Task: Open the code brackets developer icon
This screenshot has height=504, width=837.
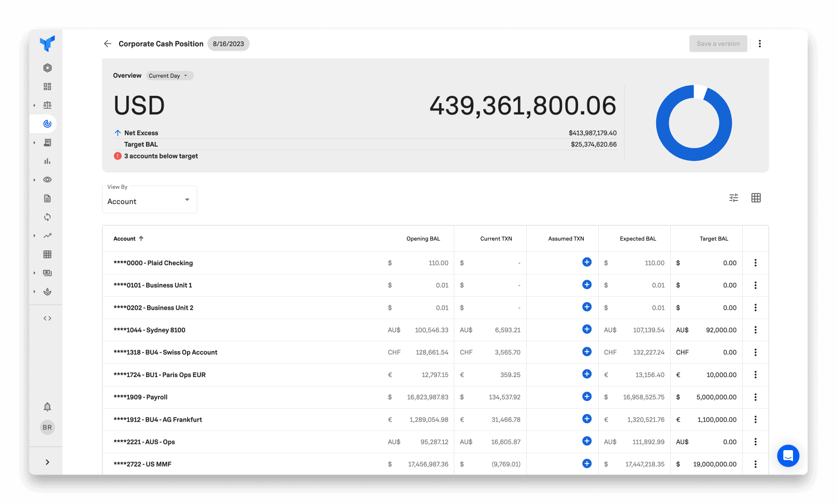Action: [x=47, y=318]
